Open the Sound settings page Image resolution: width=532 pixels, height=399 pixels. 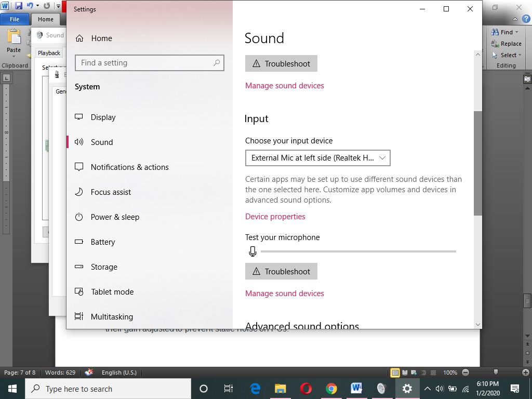102,142
